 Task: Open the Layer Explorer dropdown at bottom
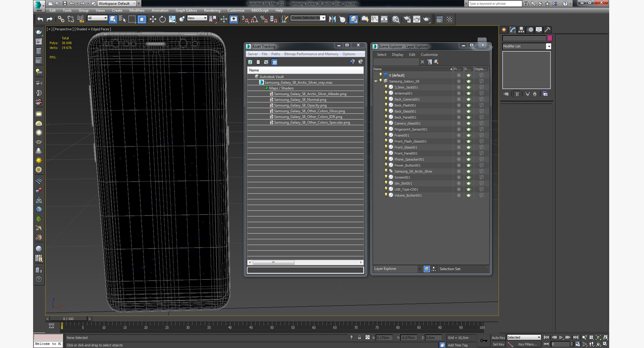click(397, 269)
